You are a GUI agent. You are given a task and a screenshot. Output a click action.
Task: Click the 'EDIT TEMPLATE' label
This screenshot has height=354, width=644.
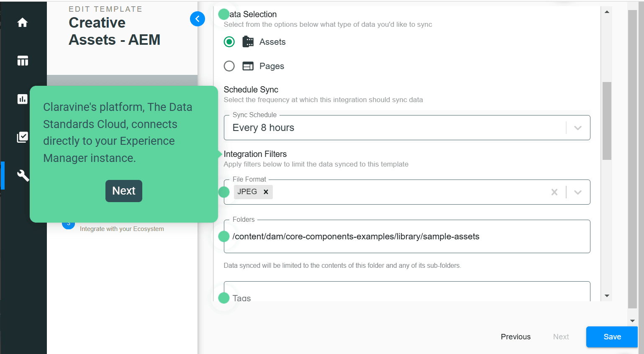coord(105,9)
